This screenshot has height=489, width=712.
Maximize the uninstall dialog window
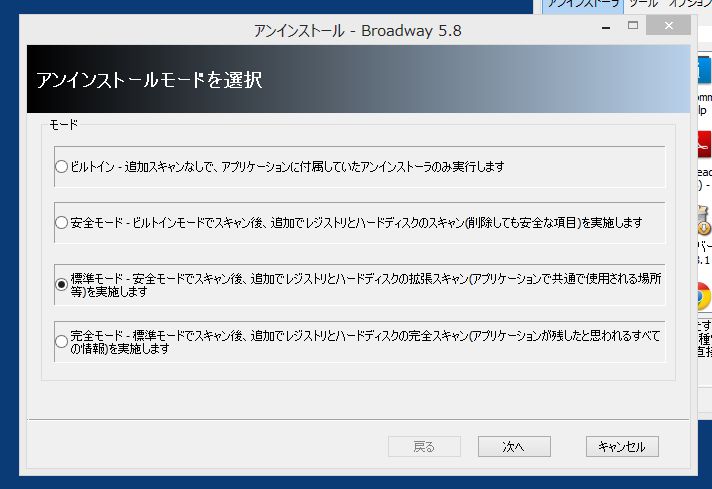[x=633, y=26]
